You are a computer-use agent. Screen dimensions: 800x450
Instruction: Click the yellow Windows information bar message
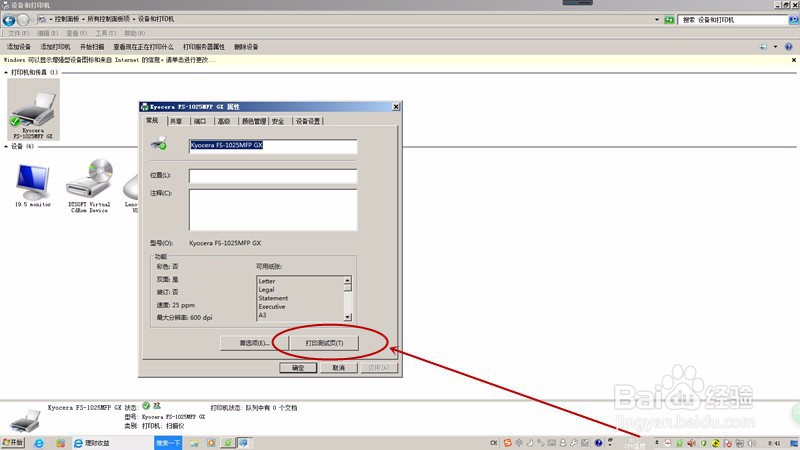tap(110, 60)
